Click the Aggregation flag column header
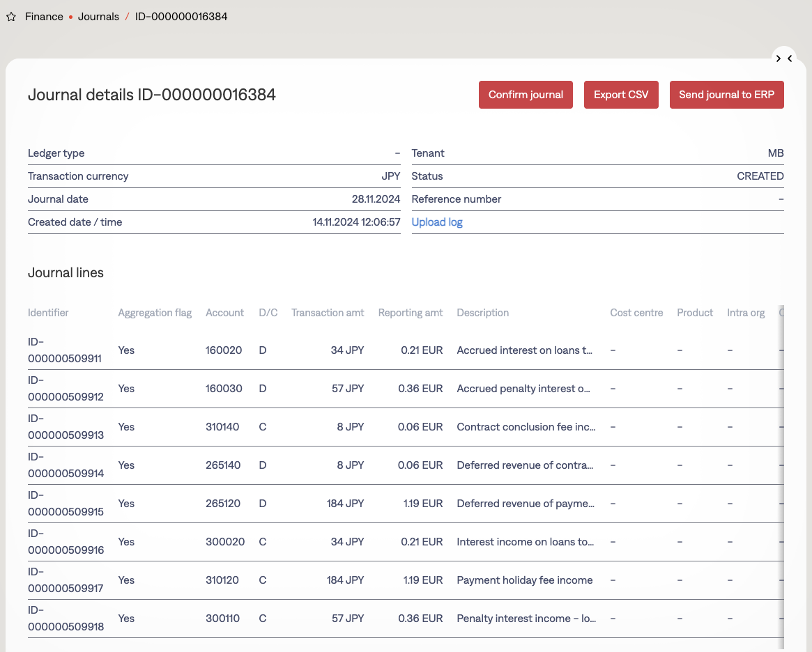The height and width of the screenshot is (652, 812). 155,313
